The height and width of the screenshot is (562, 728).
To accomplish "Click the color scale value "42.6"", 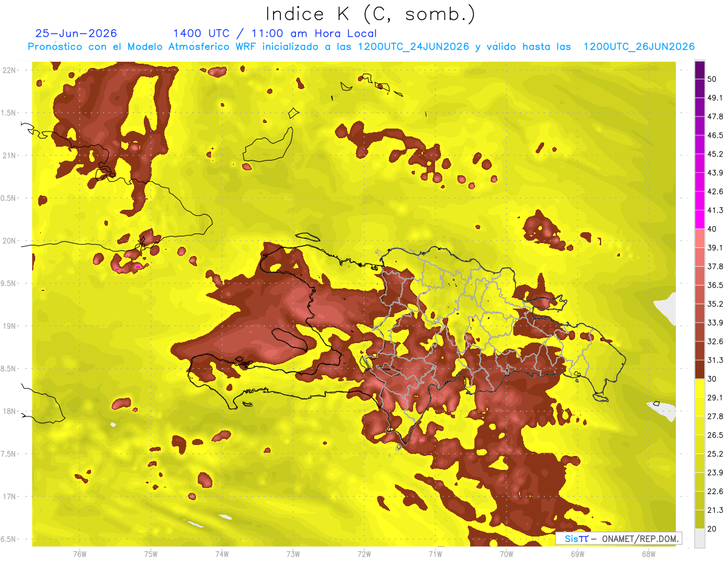I will tap(715, 192).
